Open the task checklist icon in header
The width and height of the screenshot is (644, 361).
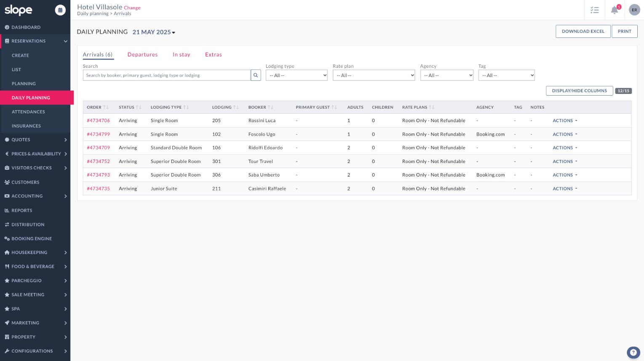tap(594, 10)
